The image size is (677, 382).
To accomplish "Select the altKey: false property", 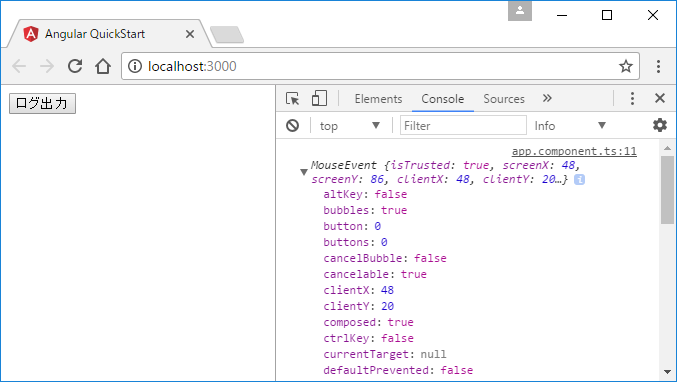I will [365, 194].
